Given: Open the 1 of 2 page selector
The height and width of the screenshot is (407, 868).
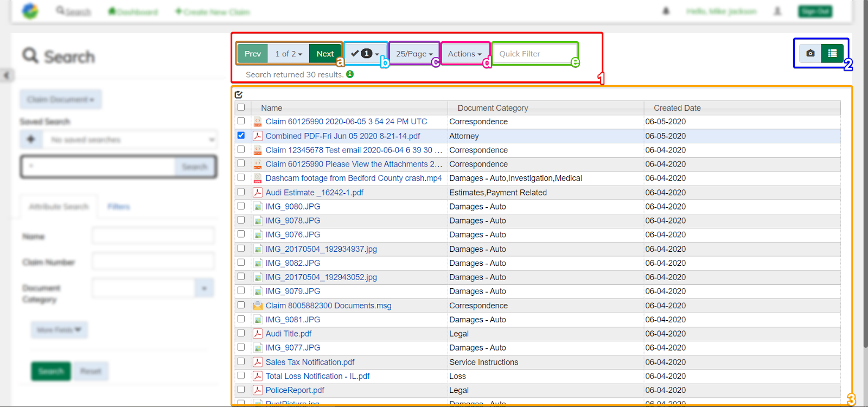Looking at the screenshot, I should (x=288, y=54).
